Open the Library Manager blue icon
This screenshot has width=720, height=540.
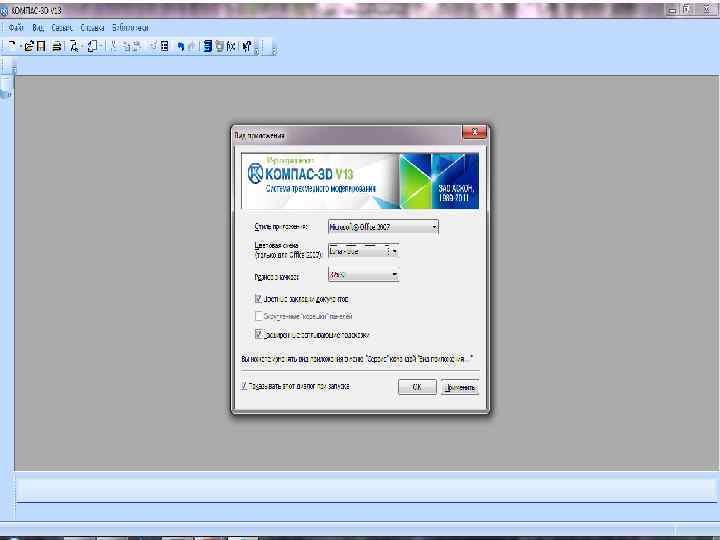[207, 46]
